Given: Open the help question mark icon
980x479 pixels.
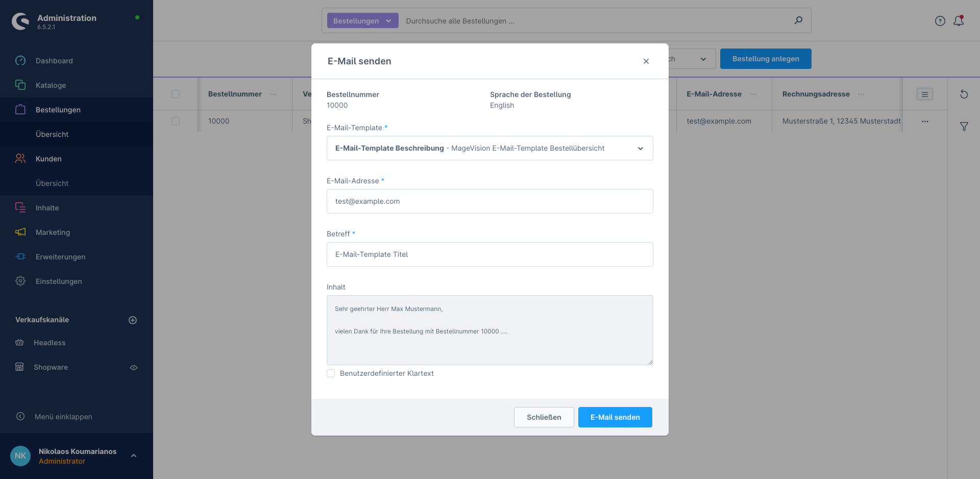Looking at the screenshot, I should [x=940, y=21].
